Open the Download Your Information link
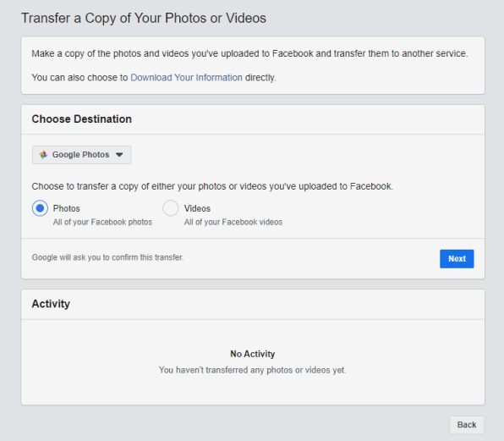Viewport: 504px width, 441px height. pos(186,78)
